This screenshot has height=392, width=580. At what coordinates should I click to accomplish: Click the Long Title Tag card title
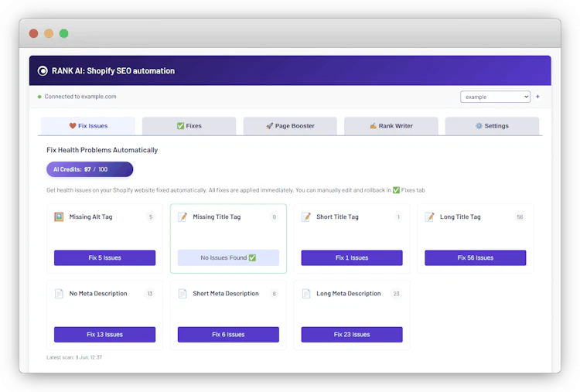pyautogui.click(x=460, y=216)
